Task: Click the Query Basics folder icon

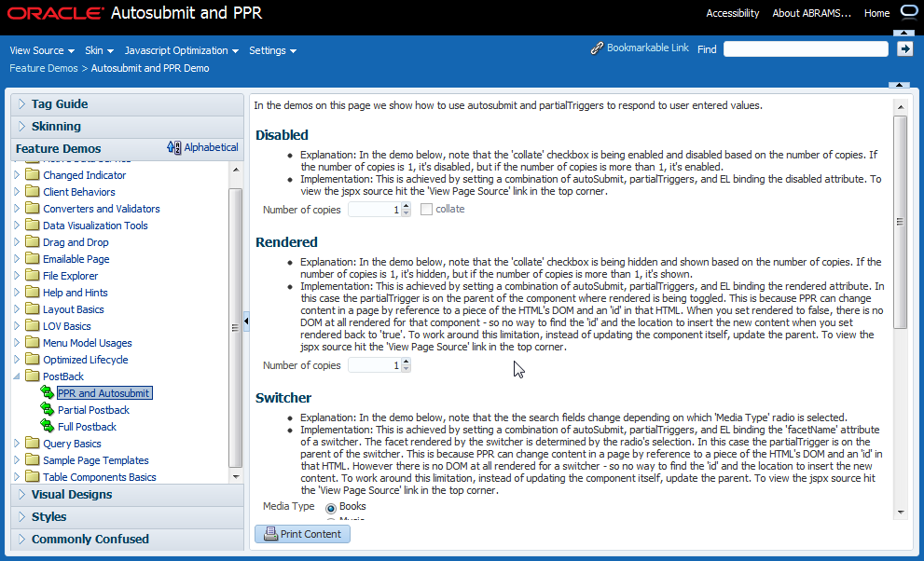Action: tap(33, 444)
